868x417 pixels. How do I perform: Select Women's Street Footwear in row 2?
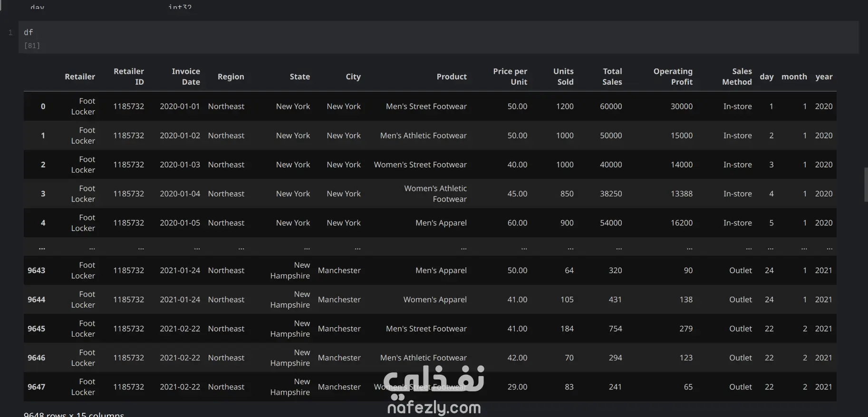[420, 165]
